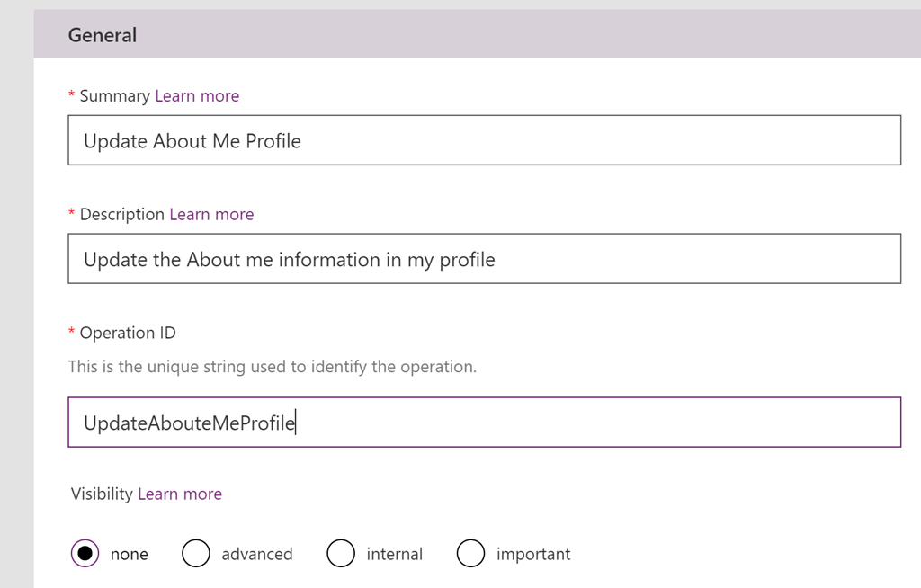
Task: Click the unique string helper text
Action: [x=273, y=367]
